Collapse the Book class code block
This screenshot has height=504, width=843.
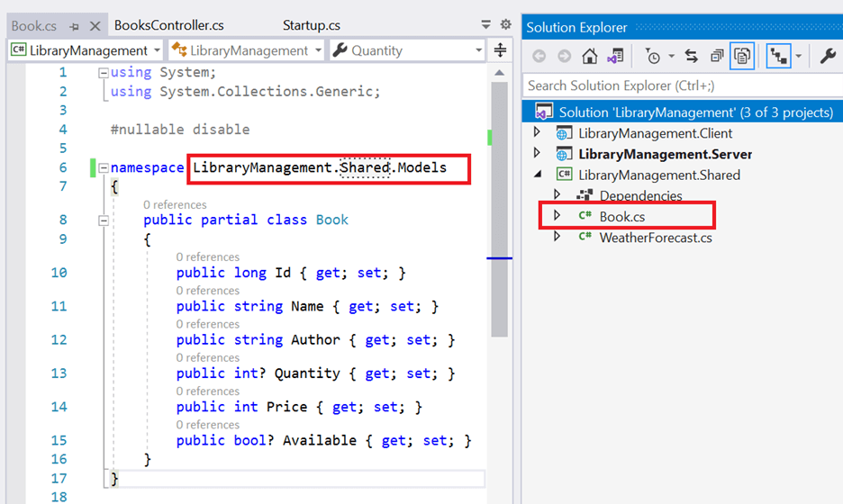[104, 220]
